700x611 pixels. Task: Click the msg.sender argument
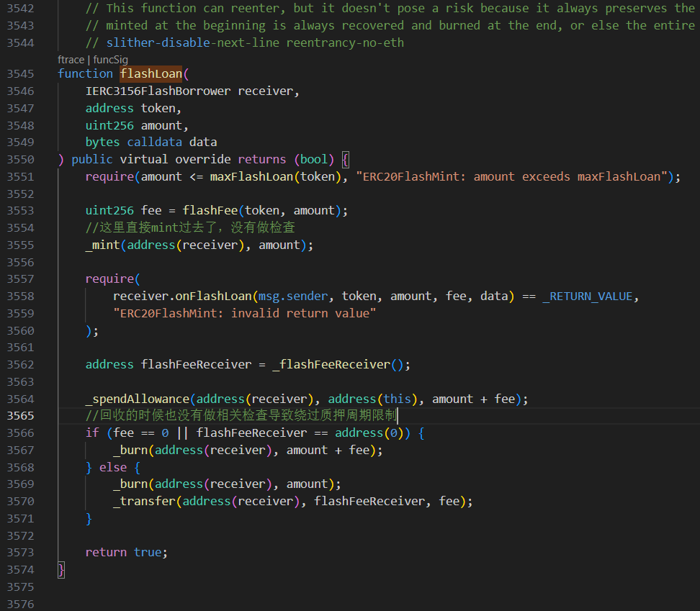(293, 296)
